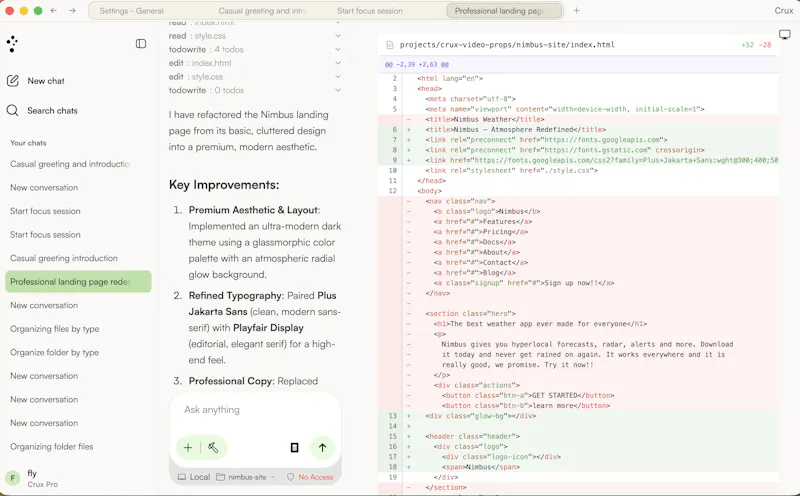This screenshot has width=800, height=496.
Task: Expand the 'edit : index.html' step
Action: click(x=254, y=63)
